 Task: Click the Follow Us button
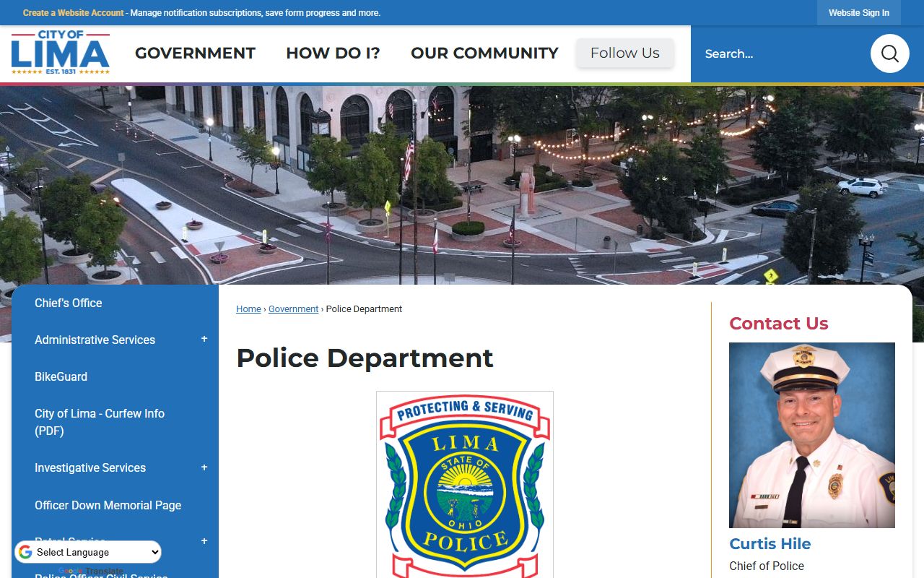pos(625,53)
